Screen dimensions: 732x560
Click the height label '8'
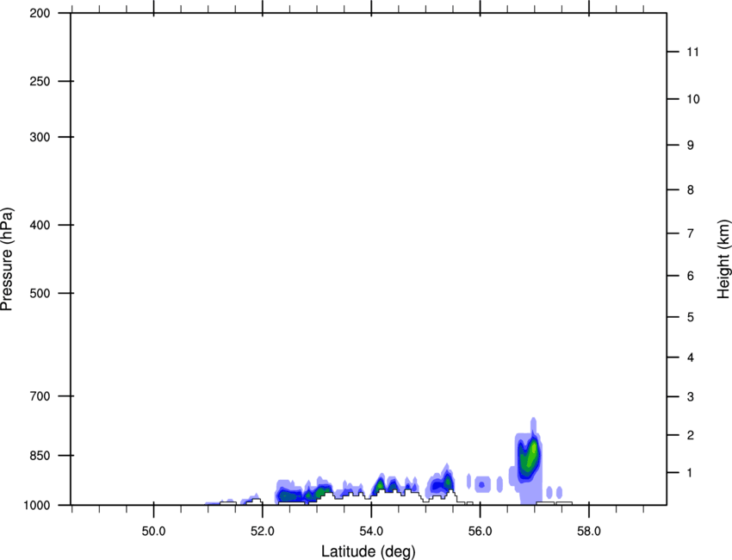691,190
